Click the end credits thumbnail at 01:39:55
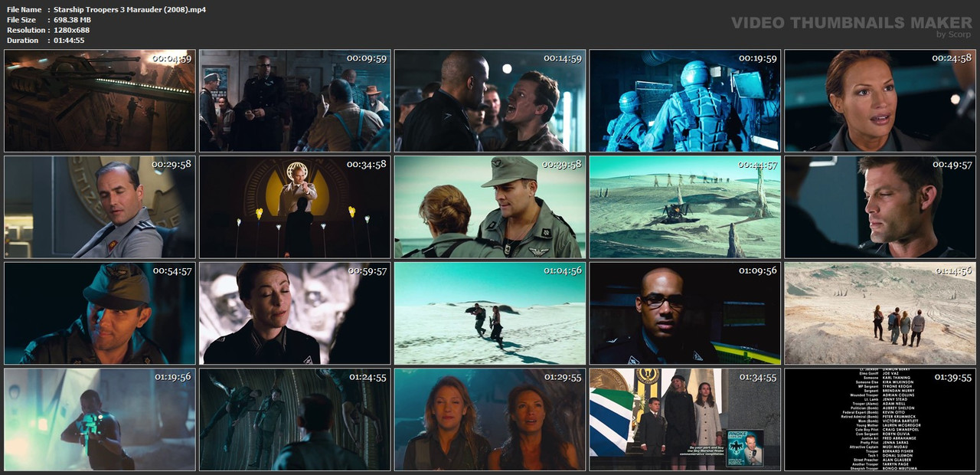 880,420
